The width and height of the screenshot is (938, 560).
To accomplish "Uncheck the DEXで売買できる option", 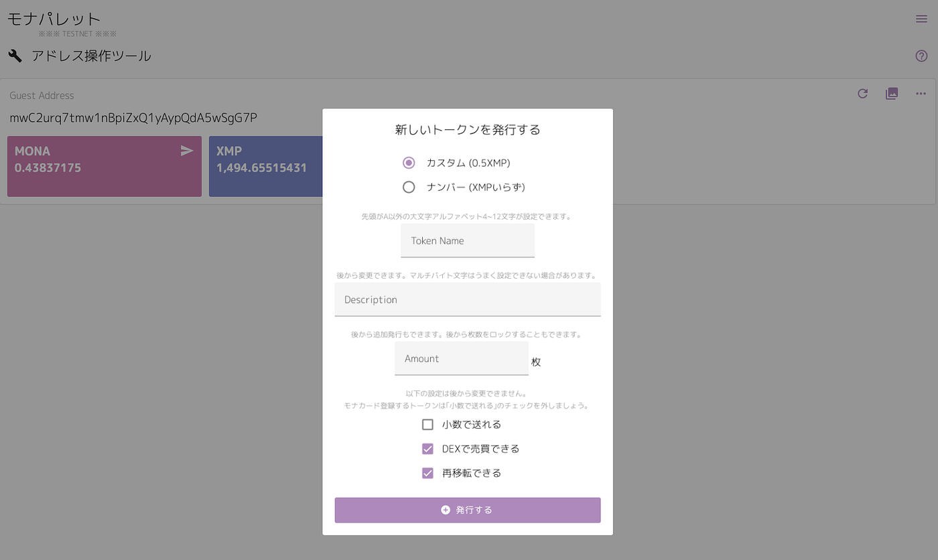I will point(427,448).
